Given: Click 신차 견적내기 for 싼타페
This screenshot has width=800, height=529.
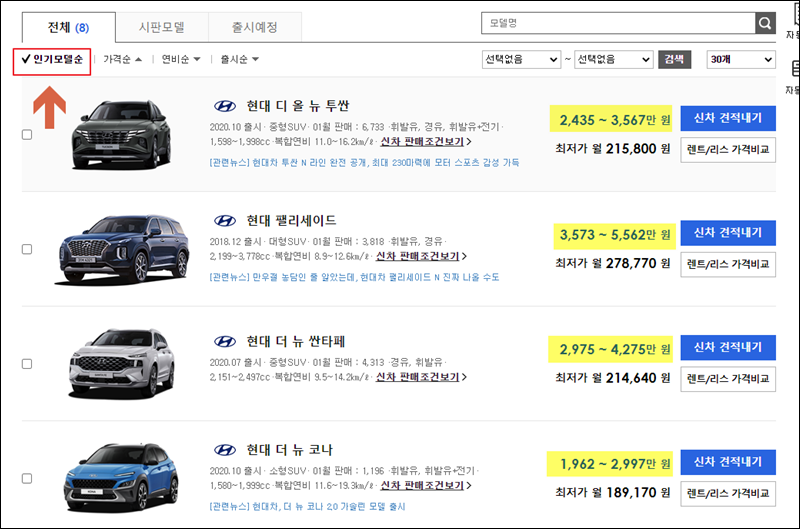Looking at the screenshot, I should point(728,348).
